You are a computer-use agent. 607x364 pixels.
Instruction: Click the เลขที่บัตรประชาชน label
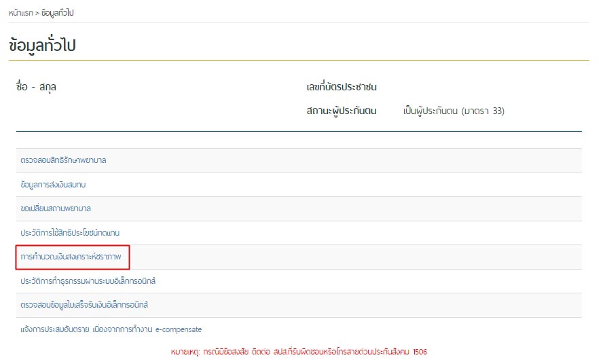coord(342,87)
